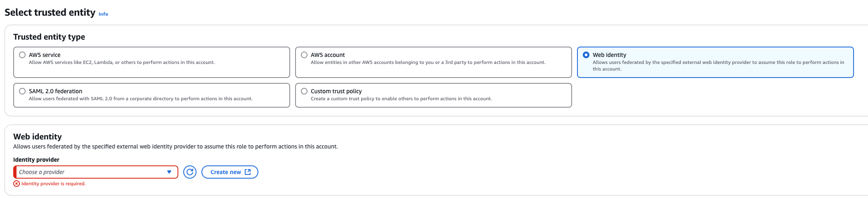Click the Select trusted entity heading
This screenshot has width=868, height=198.
click(50, 12)
